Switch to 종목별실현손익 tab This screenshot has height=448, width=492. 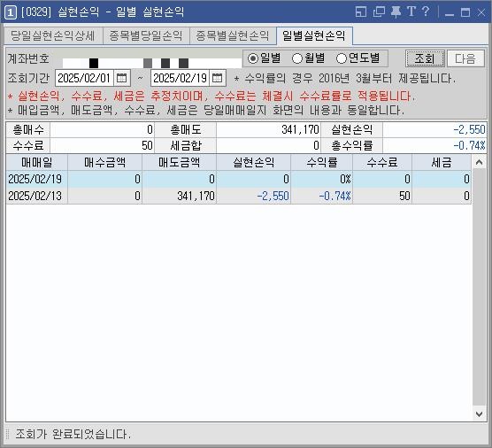pos(233,35)
